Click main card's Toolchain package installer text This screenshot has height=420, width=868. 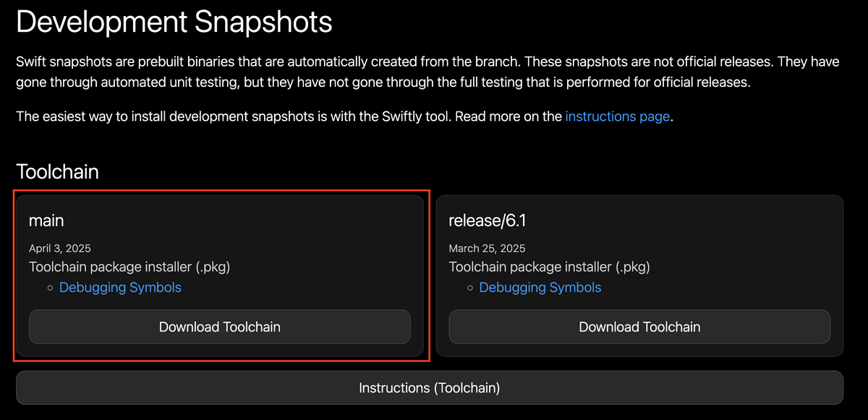click(x=129, y=267)
